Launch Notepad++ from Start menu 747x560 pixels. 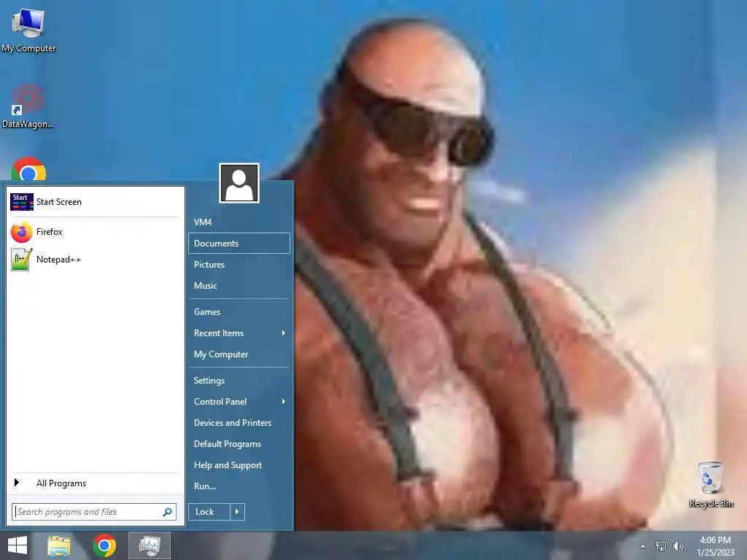click(x=94, y=260)
